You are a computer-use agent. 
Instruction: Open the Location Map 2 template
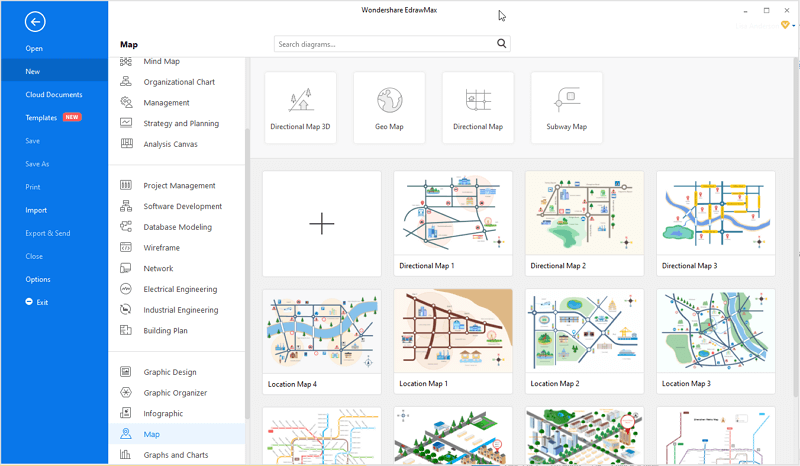tap(585, 341)
